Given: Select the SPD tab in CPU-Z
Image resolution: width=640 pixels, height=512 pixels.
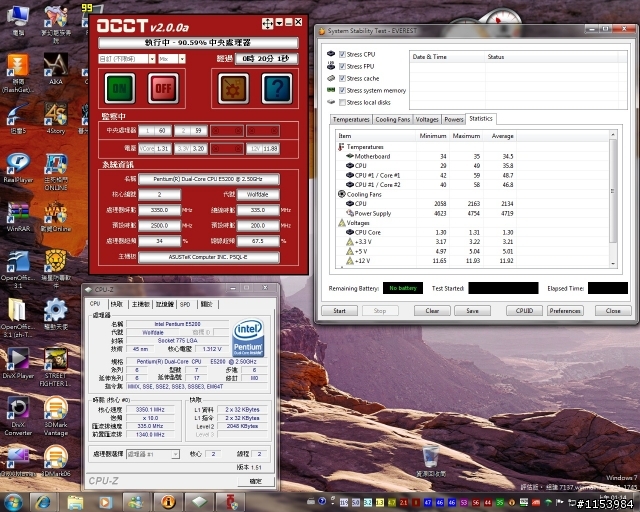Looking at the screenshot, I should 184,304.
